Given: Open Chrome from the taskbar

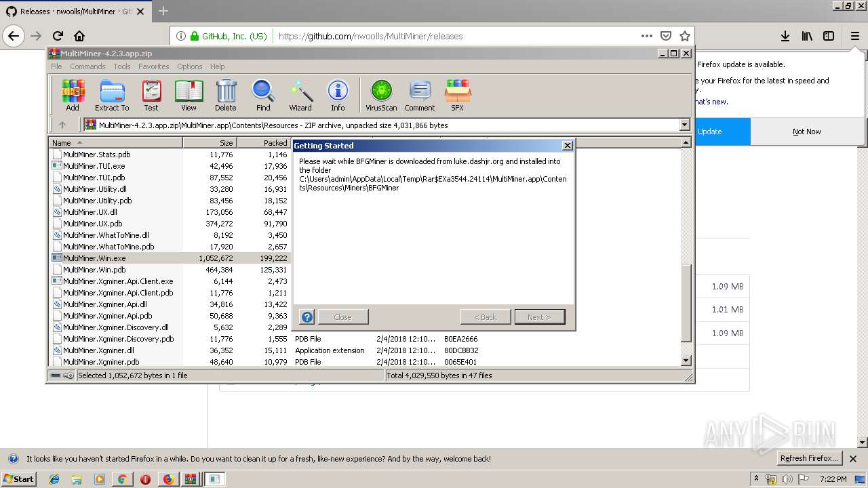Looking at the screenshot, I should pos(122,479).
